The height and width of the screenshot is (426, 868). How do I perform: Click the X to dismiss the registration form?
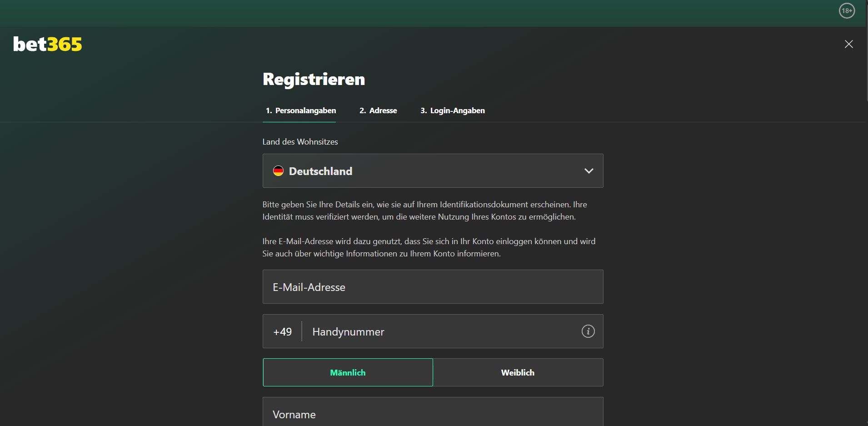pos(849,44)
